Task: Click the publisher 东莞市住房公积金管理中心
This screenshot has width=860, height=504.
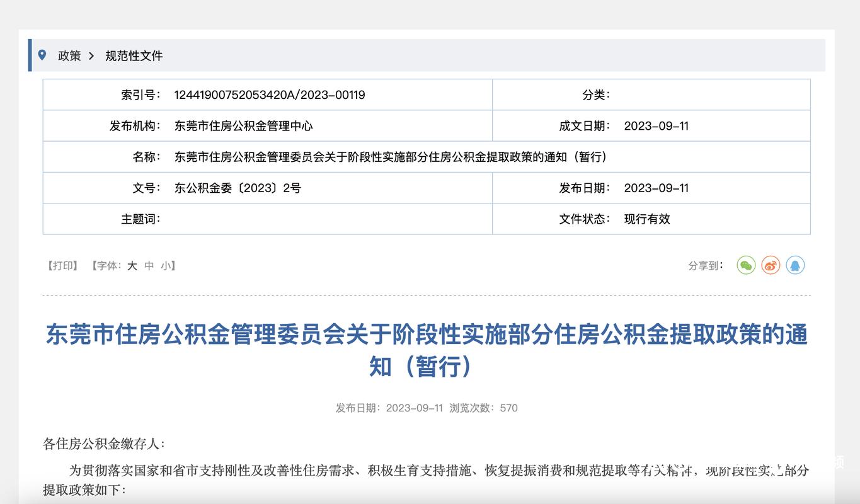Action: tap(243, 126)
